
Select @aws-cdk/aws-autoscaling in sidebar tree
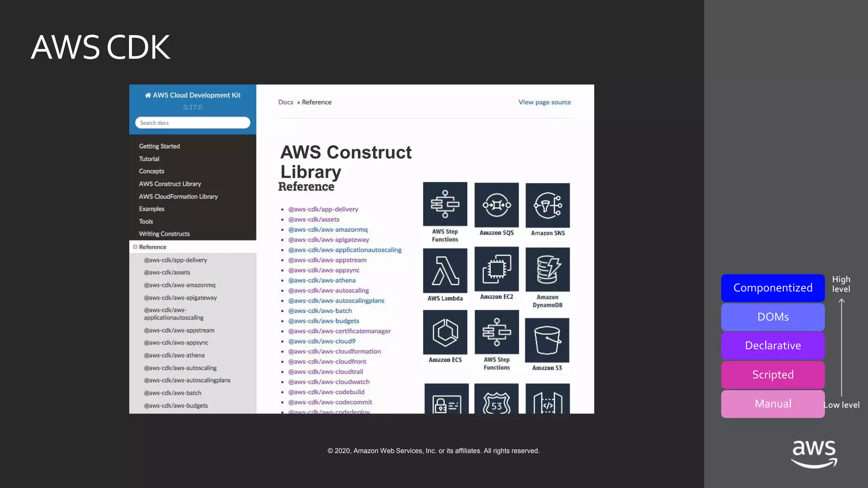[x=180, y=368]
